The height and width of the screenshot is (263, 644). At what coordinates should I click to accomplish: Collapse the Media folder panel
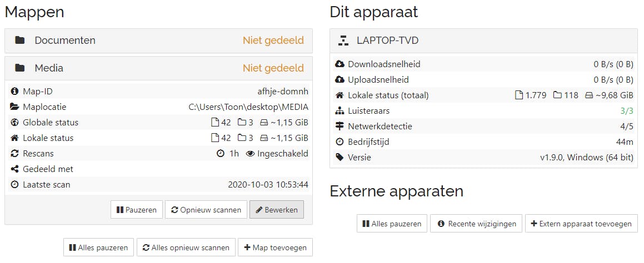click(x=158, y=68)
